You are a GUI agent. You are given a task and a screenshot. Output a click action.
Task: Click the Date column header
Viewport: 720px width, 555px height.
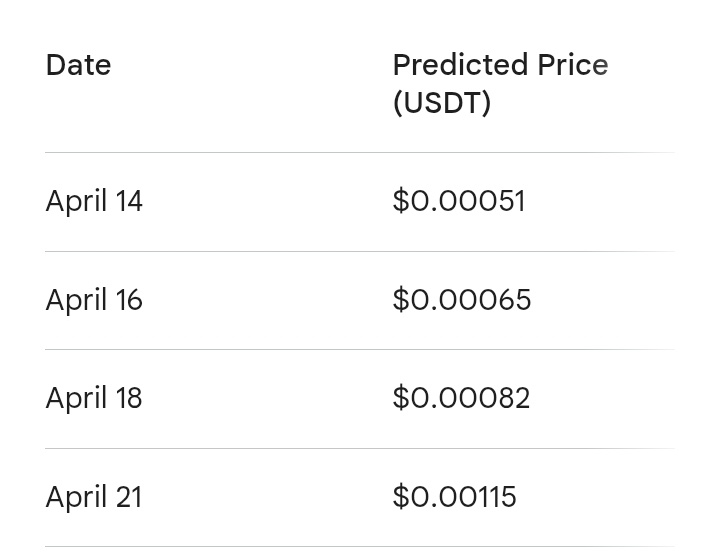click(x=78, y=65)
